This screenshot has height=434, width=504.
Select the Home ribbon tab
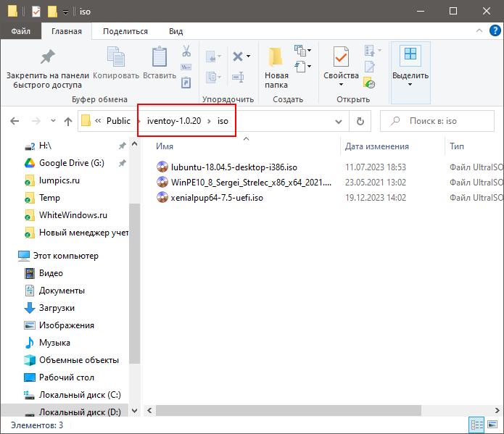click(67, 31)
